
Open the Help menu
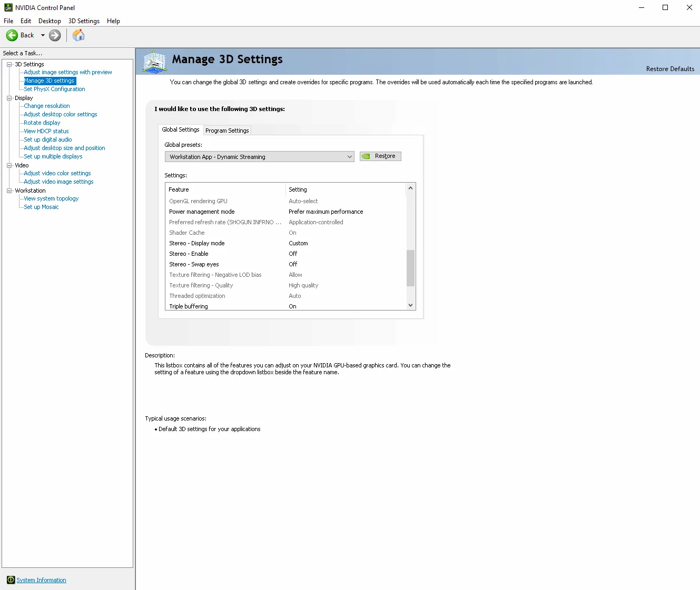[113, 21]
